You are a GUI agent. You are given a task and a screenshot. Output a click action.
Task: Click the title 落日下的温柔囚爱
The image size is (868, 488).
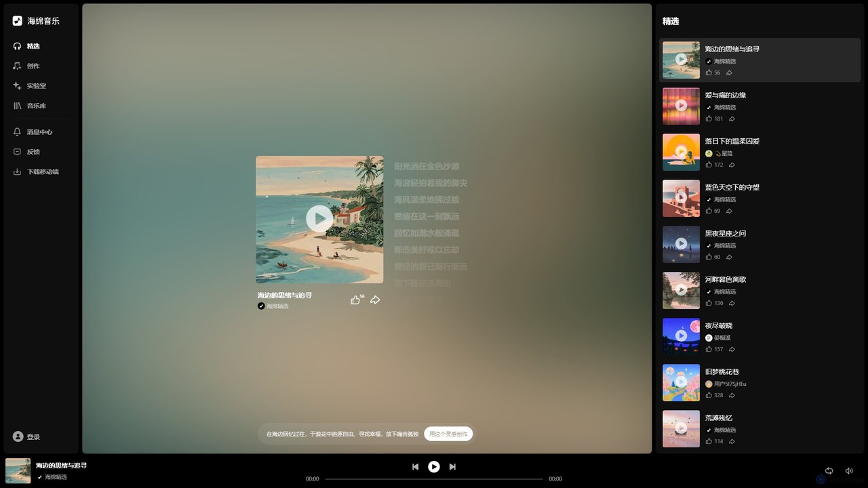pyautogui.click(x=732, y=142)
